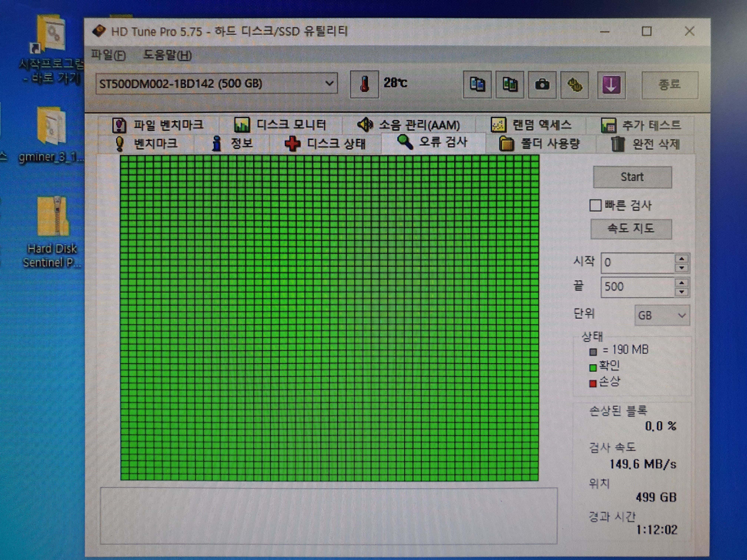Increase the 시작 value with up arrow

tap(681, 259)
